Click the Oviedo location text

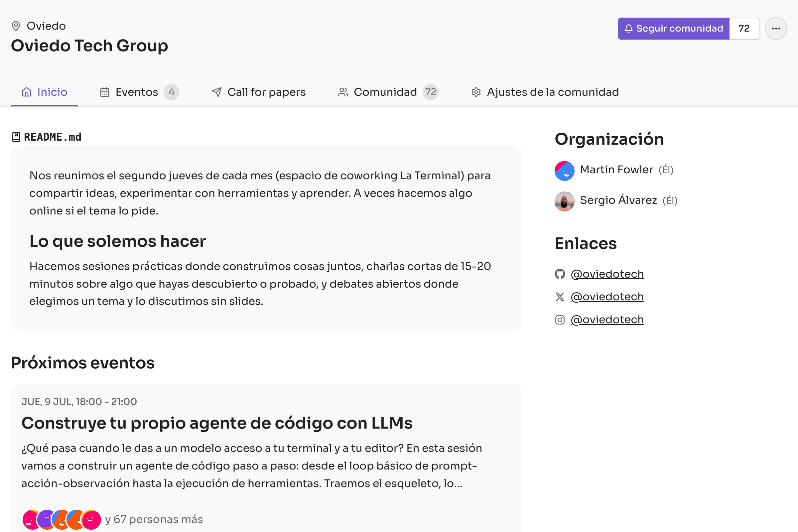coord(46,26)
